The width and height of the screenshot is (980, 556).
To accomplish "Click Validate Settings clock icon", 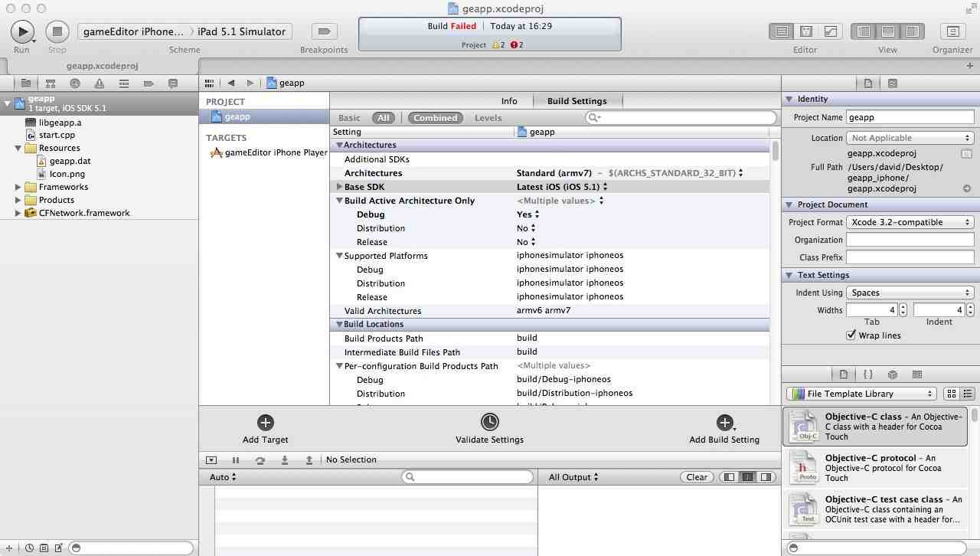I will click(x=490, y=422).
